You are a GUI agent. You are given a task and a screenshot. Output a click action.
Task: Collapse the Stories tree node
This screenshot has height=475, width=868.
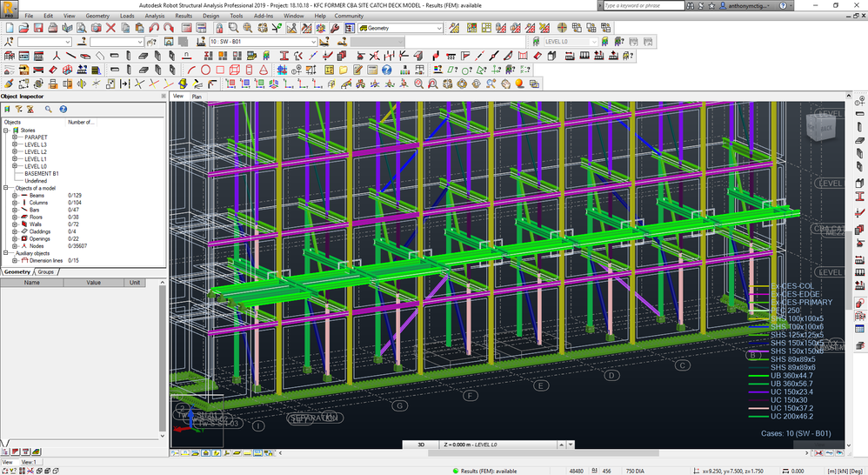6,130
